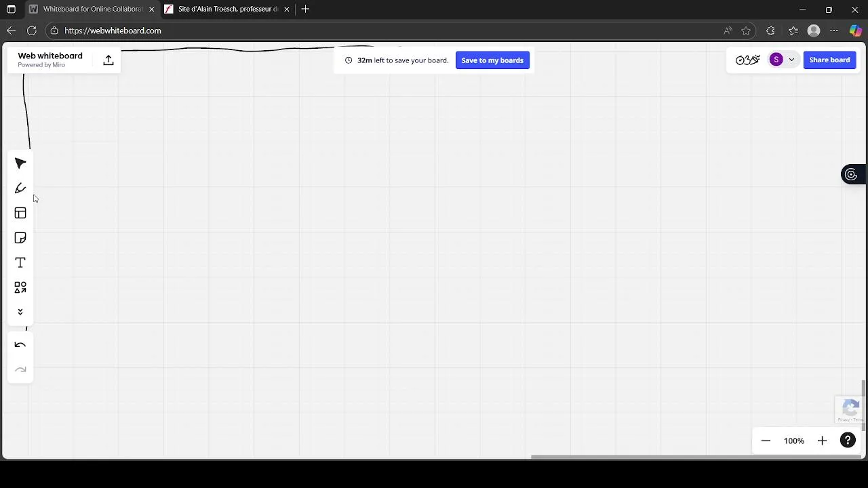Select the Text tool
Image resolution: width=868 pixels, height=488 pixels.
point(20,263)
